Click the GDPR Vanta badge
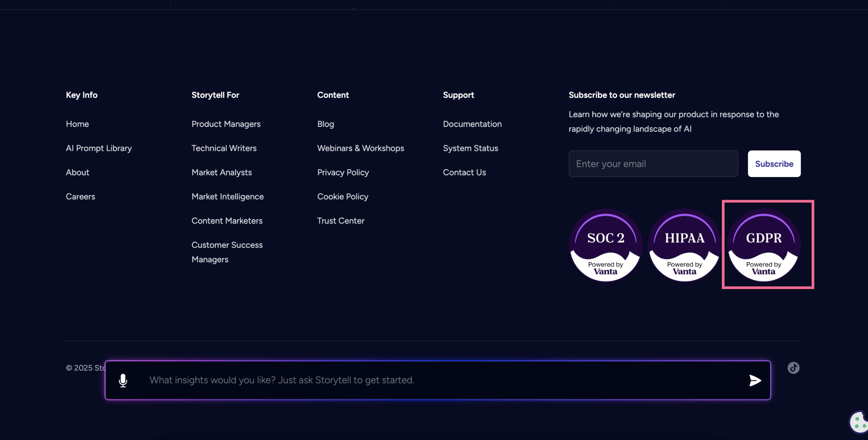Screen dimensions: 868x440 763,245
